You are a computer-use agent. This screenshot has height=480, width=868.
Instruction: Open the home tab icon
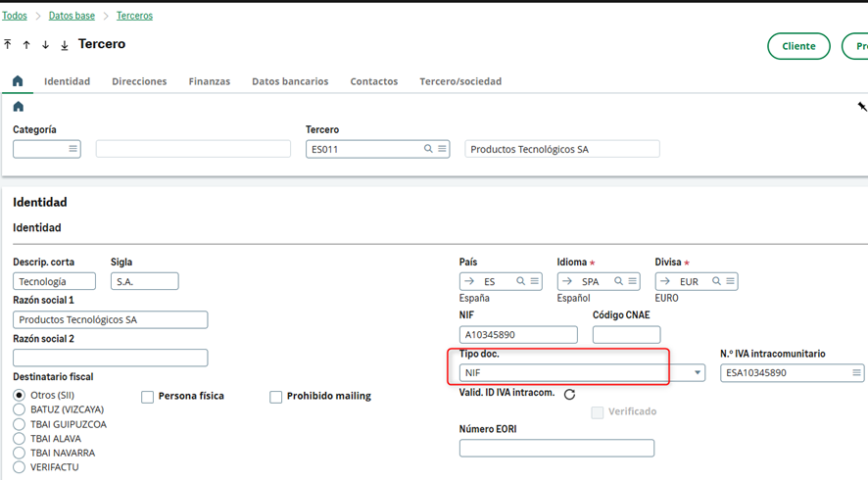tap(18, 81)
